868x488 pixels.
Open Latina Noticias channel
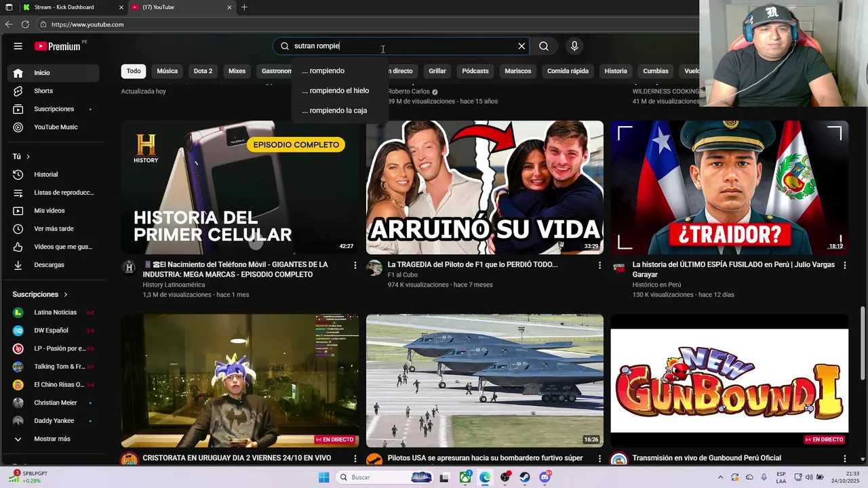click(54, 312)
